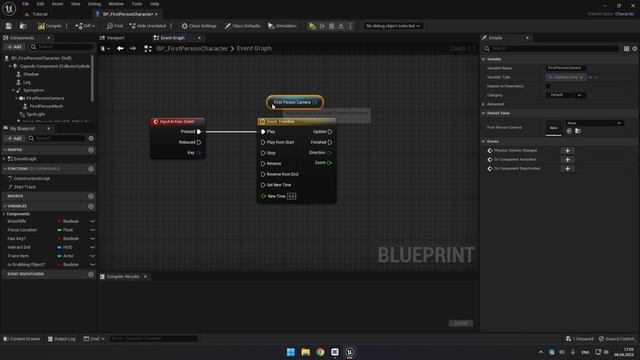640x360 pixels.
Task: Add new variable with VARIABLES plus icon
Action: (x=91, y=206)
